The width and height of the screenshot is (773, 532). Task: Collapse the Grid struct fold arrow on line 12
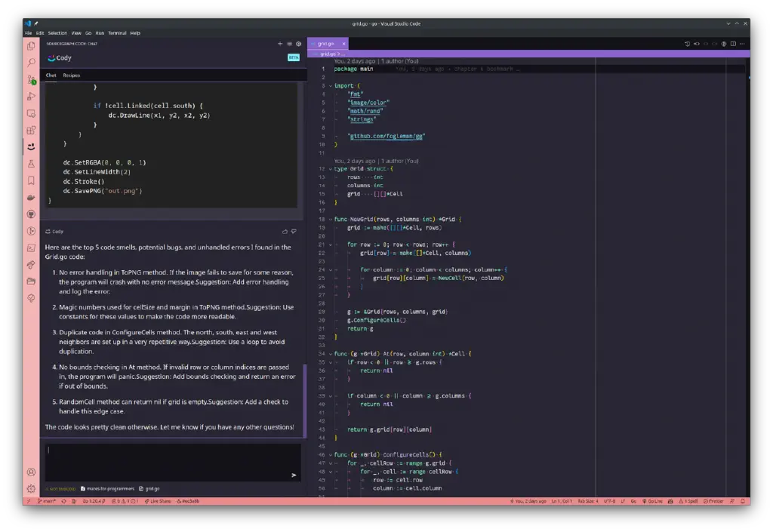331,168
